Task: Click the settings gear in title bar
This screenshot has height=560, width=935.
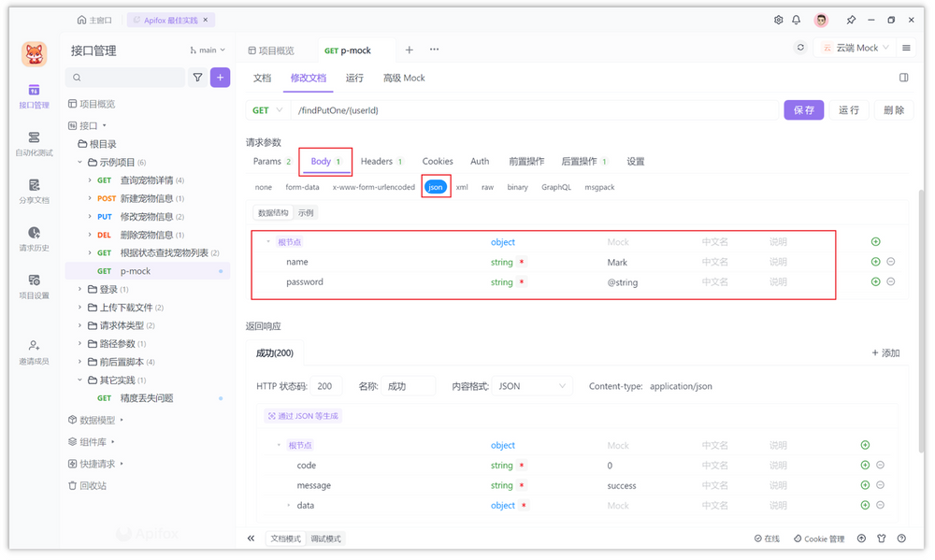Action: tap(779, 20)
